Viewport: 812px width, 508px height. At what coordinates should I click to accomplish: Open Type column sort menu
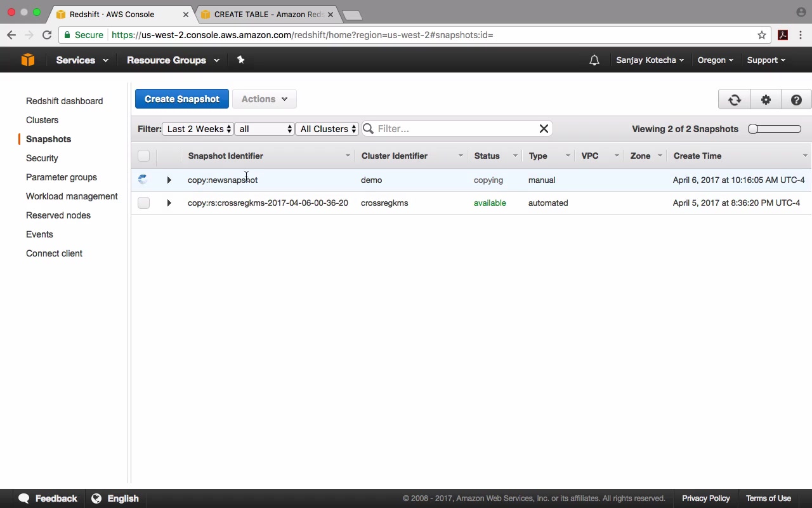(x=568, y=156)
